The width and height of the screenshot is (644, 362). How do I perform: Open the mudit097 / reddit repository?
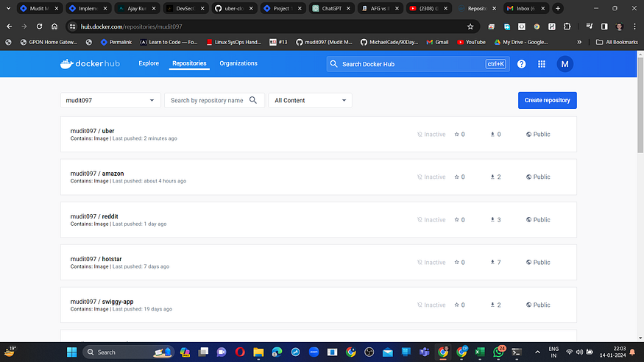[x=94, y=216]
